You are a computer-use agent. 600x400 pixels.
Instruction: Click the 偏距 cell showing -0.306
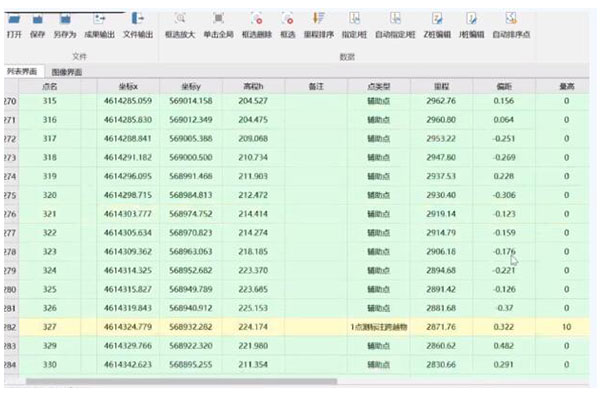(x=505, y=195)
